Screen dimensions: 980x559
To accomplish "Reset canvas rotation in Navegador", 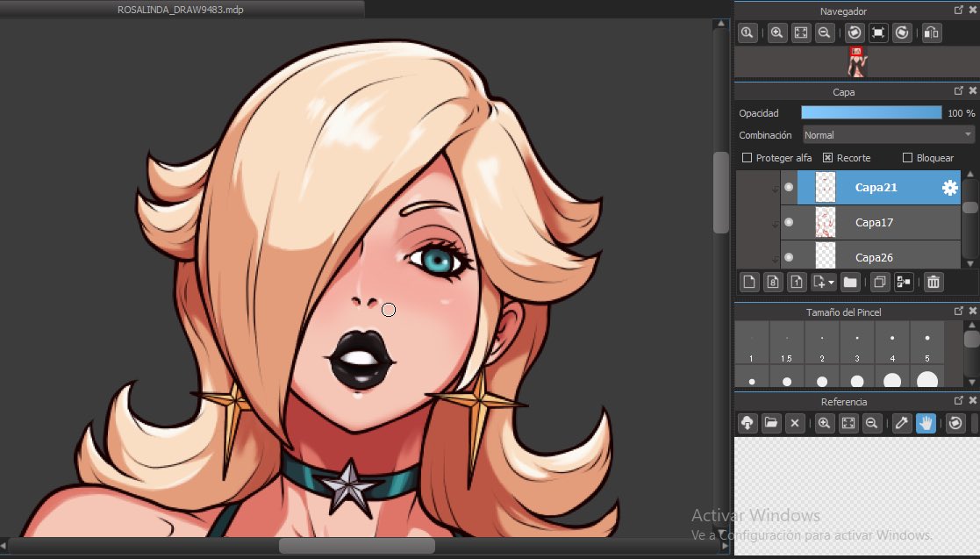I will tap(878, 33).
